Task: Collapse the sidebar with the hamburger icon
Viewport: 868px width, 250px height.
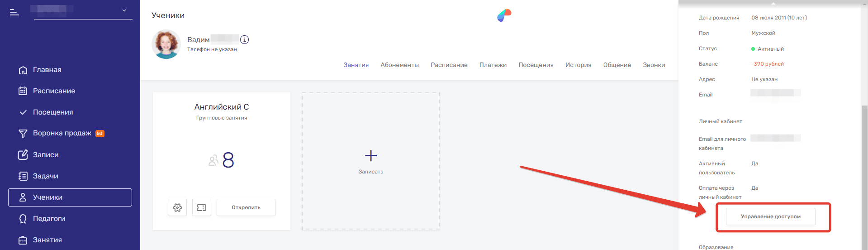Action: [14, 12]
